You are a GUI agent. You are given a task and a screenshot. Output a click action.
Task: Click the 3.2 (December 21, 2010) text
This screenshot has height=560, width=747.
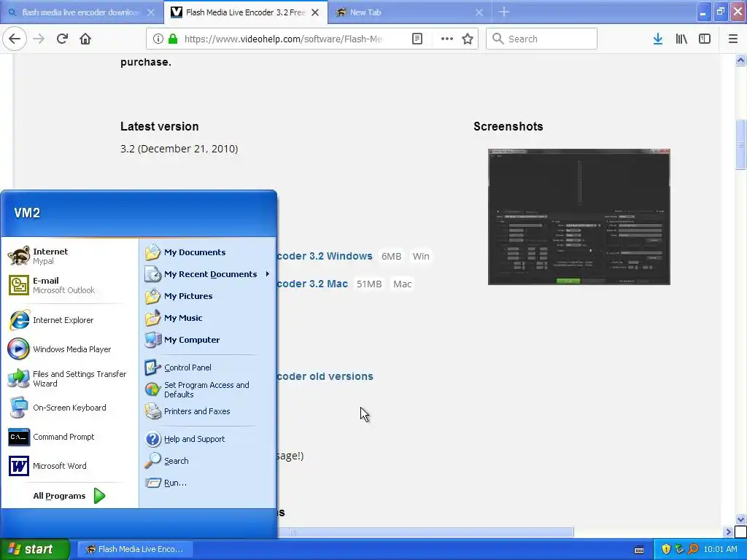tap(179, 149)
